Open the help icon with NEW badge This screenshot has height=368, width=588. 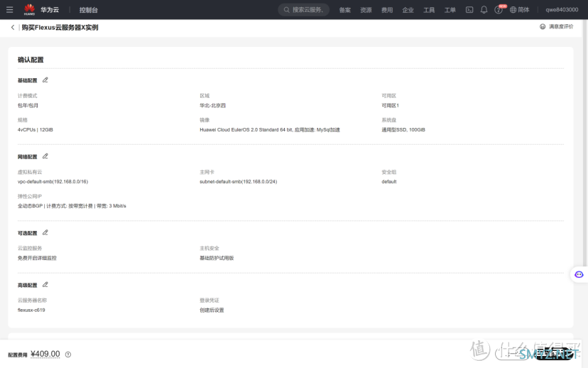499,10
